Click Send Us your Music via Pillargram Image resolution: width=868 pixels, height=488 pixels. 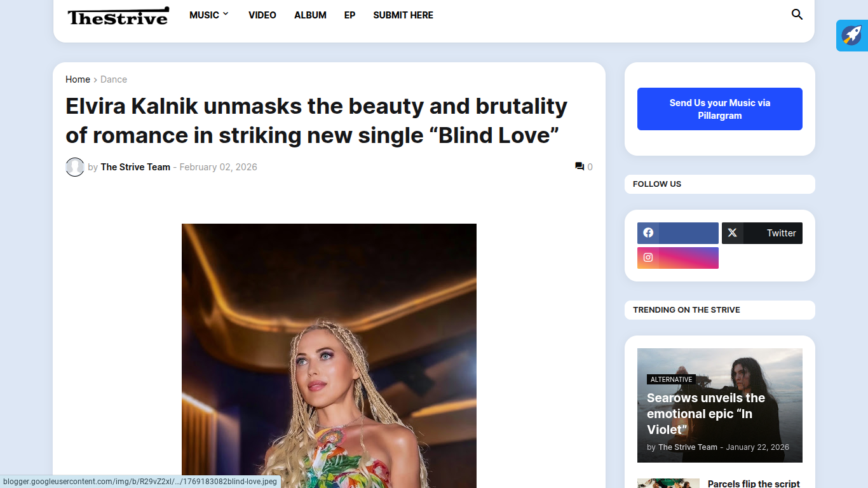coord(719,109)
